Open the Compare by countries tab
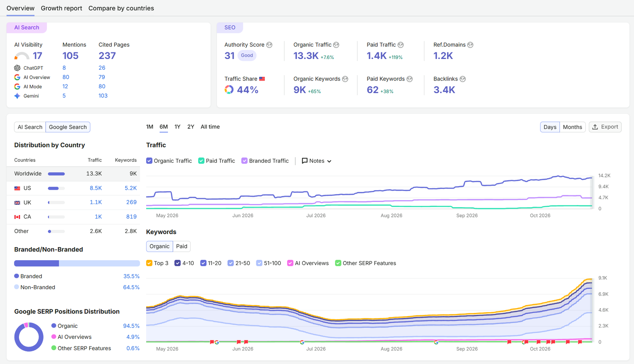Image resolution: width=634 pixels, height=364 pixels. (x=121, y=8)
